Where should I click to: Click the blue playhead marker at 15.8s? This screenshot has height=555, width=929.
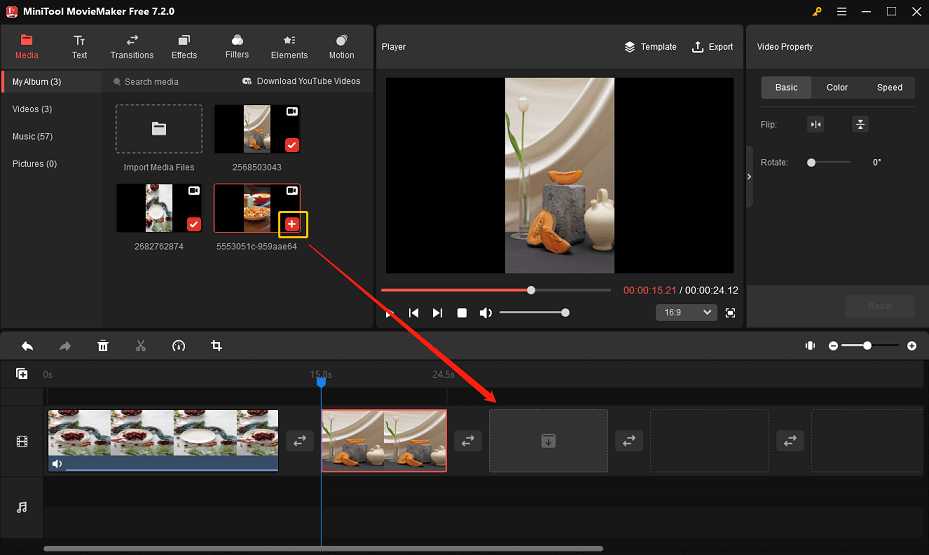[321, 383]
